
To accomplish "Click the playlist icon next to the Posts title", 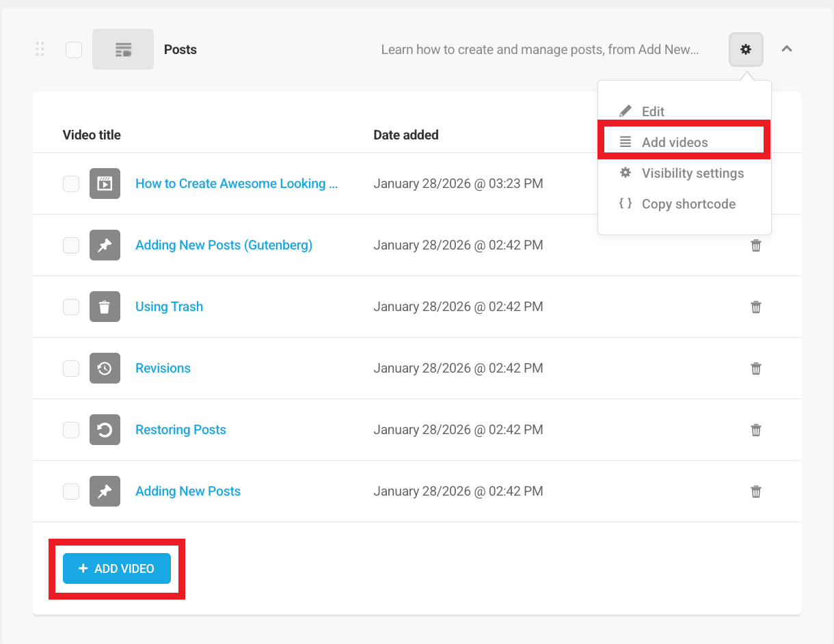I will pyautogui.click(x=122, y=49).
